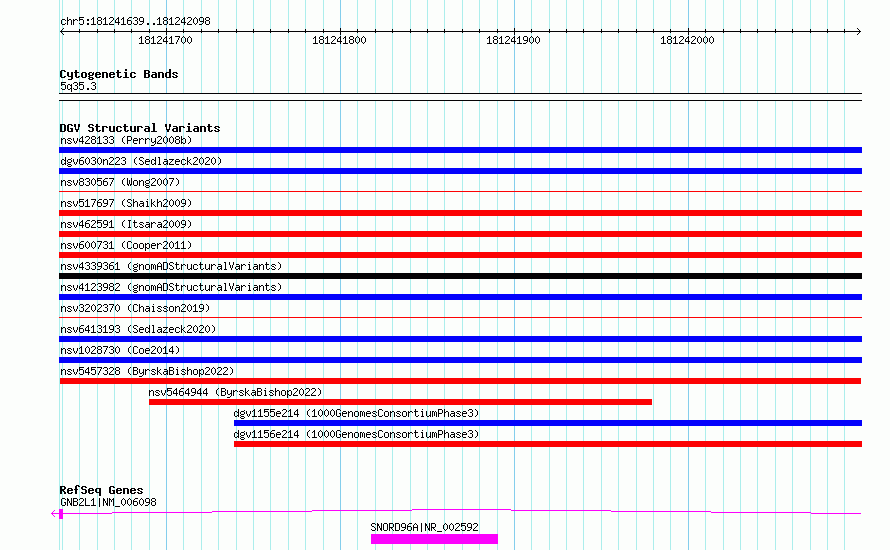Open variant nsv830567 (Wong2007) label
The width and height of the screenshot is (890, 550).
pos(120,182)
